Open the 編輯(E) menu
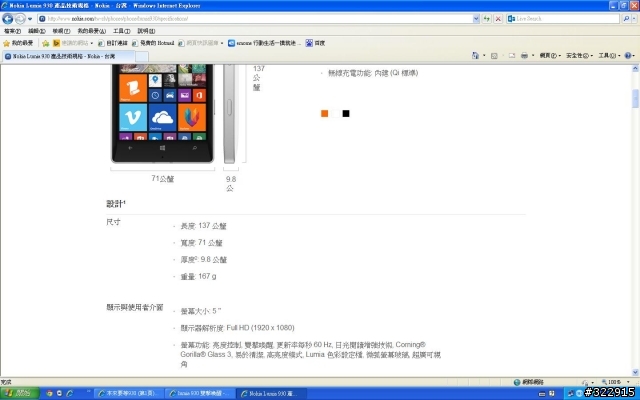Screen dimensions: 640x400 [37, 31]
